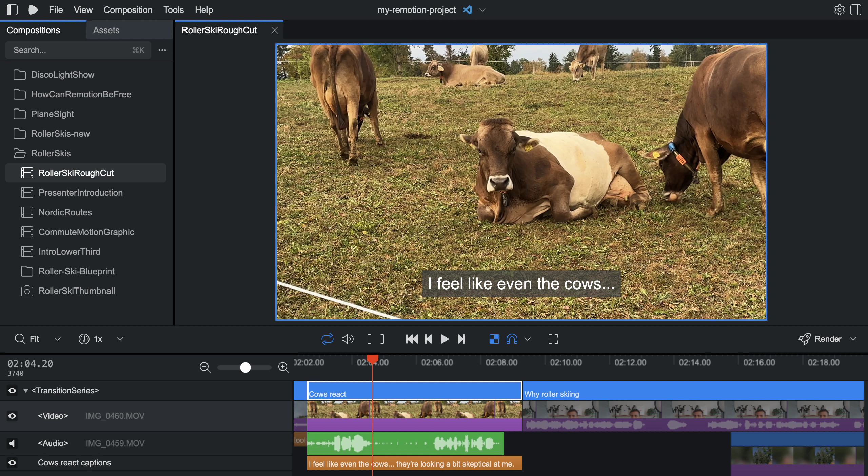Open the File menu
The image size is (868, 476).
pyautogui.click(x=56, y=10)
